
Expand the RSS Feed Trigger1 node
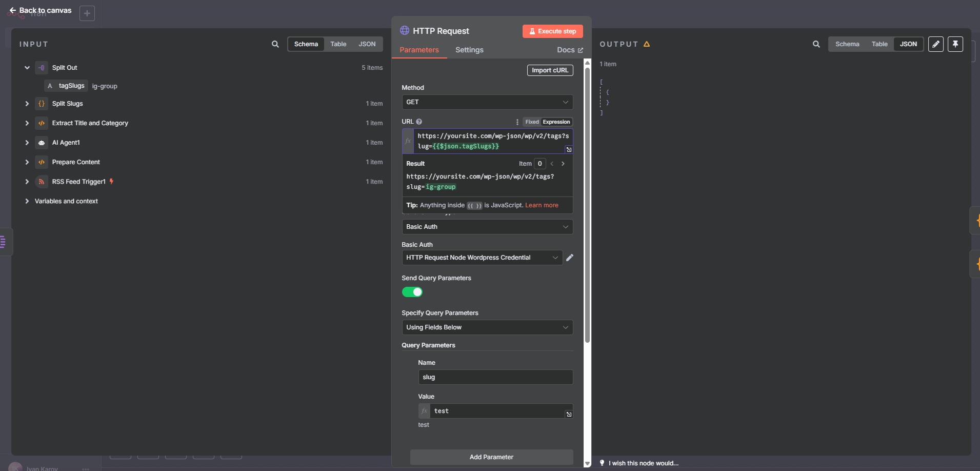coord(27,182)
